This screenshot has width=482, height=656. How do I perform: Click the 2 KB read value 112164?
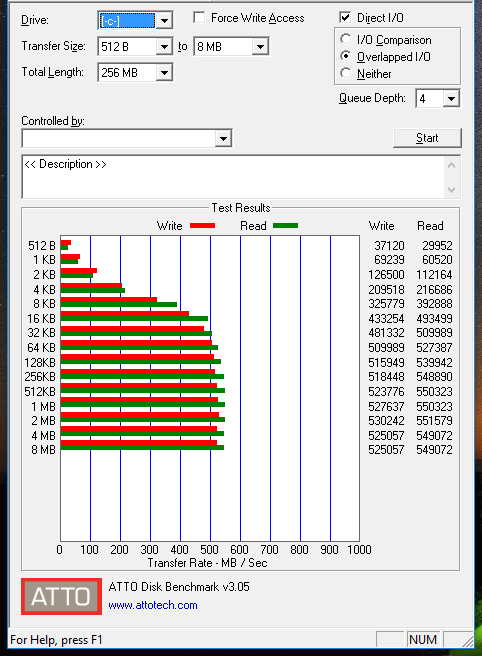pos(434,275)
